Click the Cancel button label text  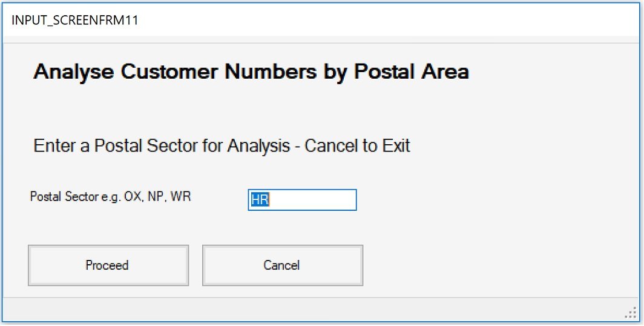pos(281,265)
